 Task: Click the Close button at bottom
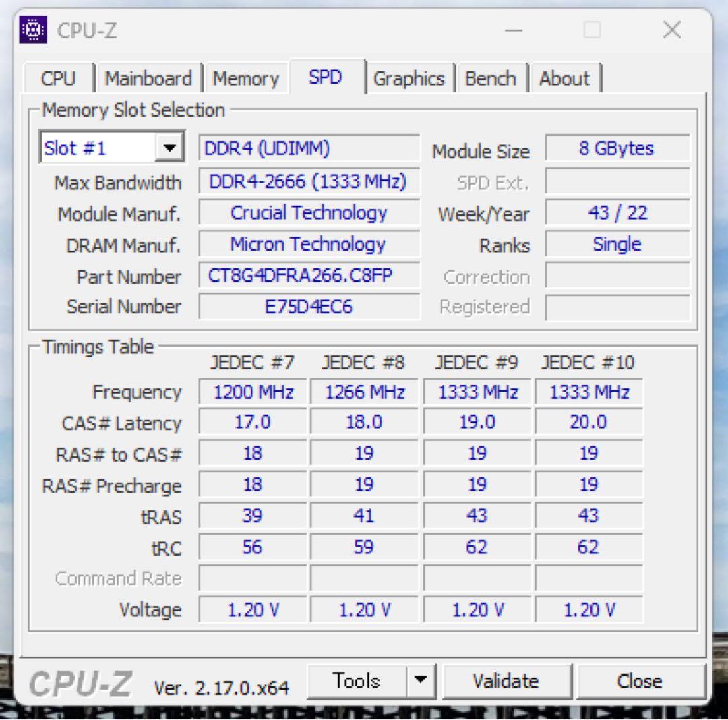pos(640,681)
